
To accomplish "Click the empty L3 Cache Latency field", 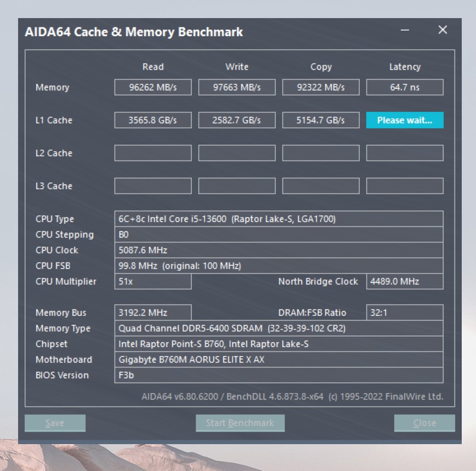I will [405, 186].
